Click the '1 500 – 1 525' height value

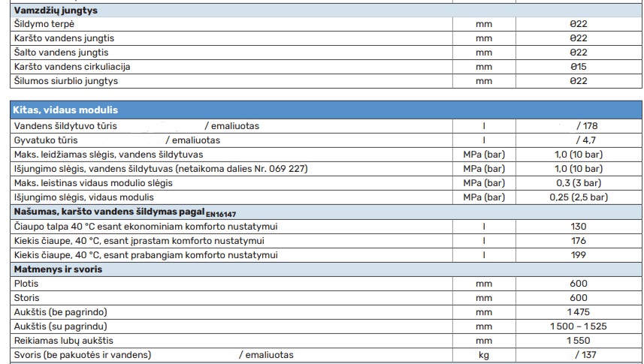click(x=578, y=326)
